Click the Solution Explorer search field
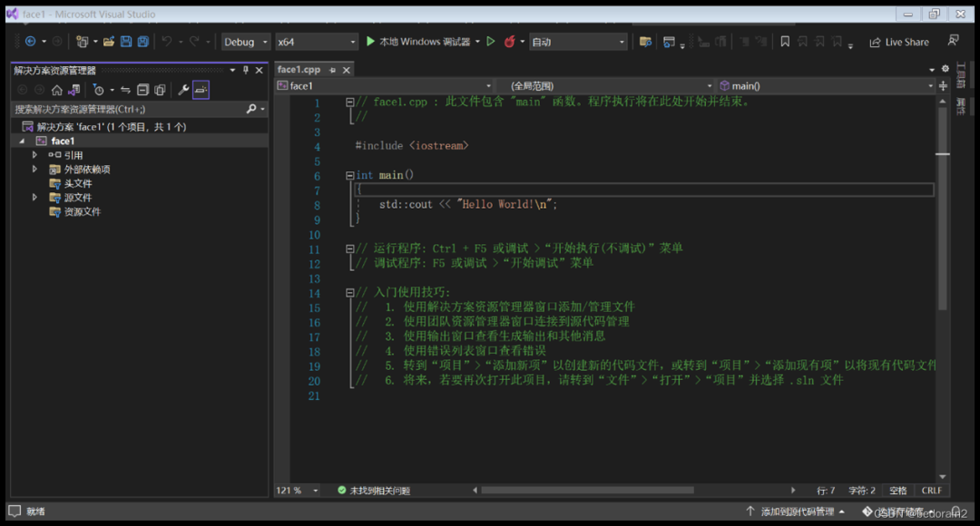This screenshot has height=526, width=980. click(130, 109)
